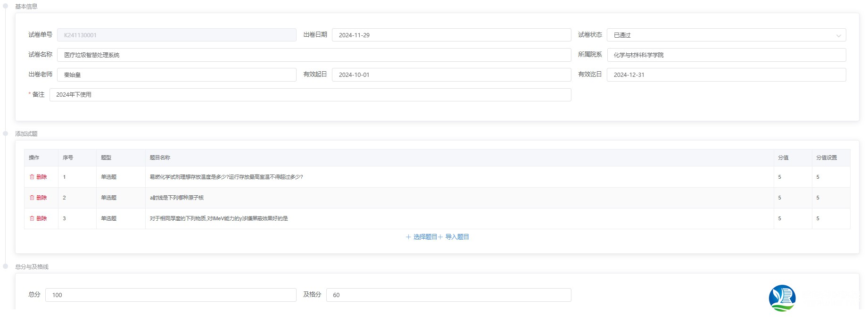Select the 有效迄日 date field
This screenshot has width=868, height=324.
tap(726, 75)
